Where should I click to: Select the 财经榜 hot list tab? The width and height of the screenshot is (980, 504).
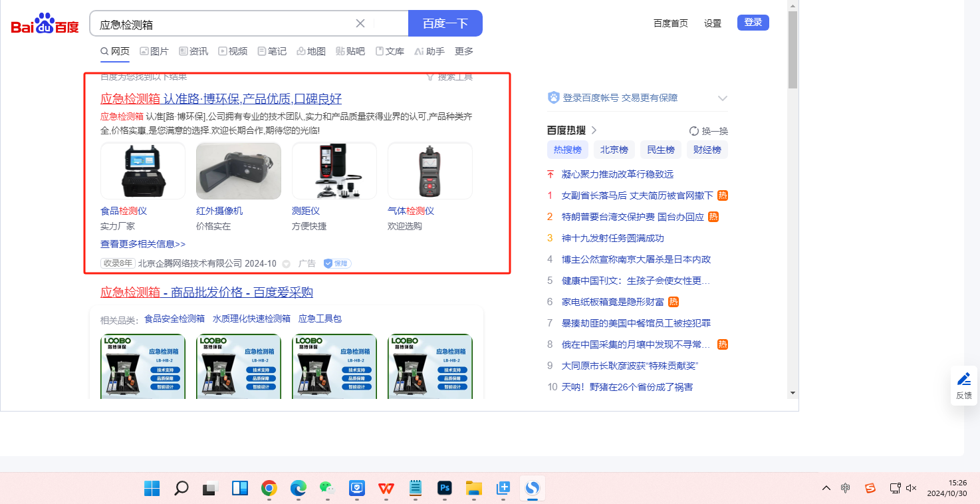707,150
